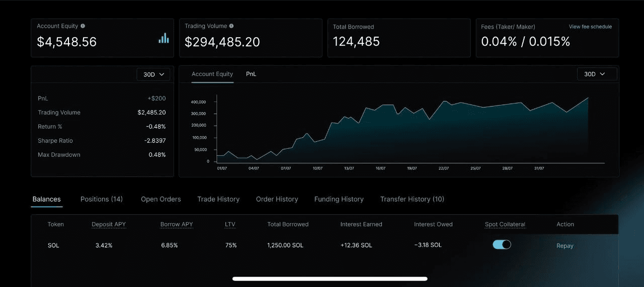Show the Trade History tab
The height and width of the screenshot is (287, 644).
tap(218, 200)
